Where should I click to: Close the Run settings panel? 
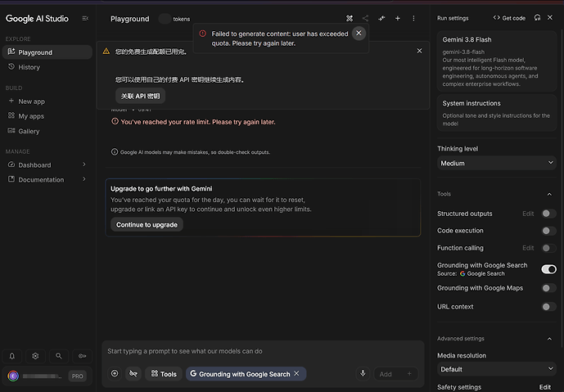tap(550, 18)
